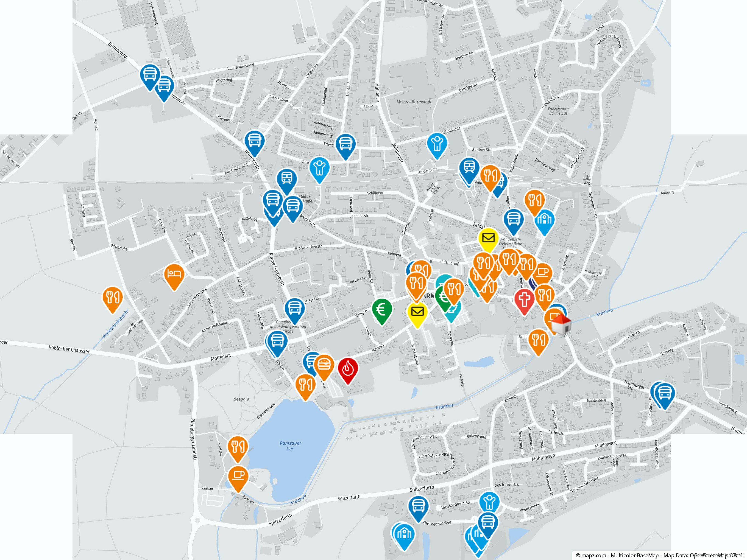Click restaurant marker at the Bahnhof
This screenshot has height=560, width=747.
click(490, 178)
